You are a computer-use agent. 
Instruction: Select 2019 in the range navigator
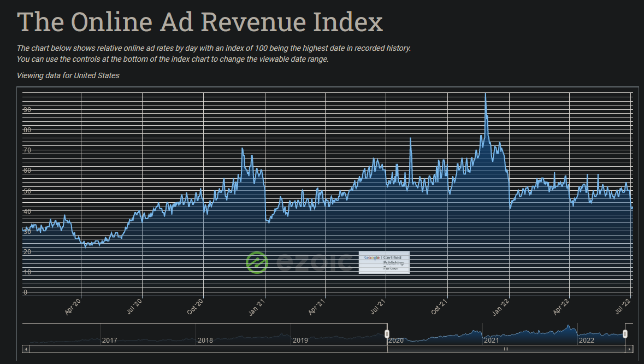[300, 340]
